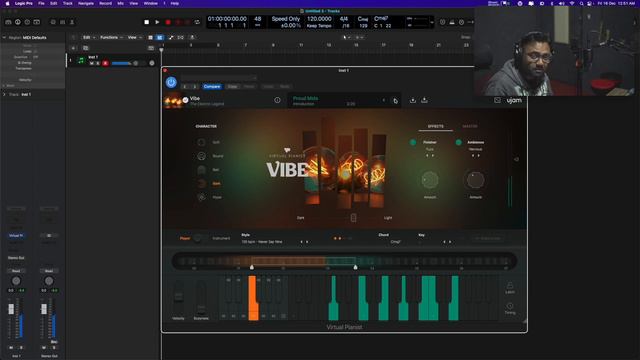This screenshot has width=640, height=360.
Task: Open the Inspector icon in control bar
Action: point(18,22)
